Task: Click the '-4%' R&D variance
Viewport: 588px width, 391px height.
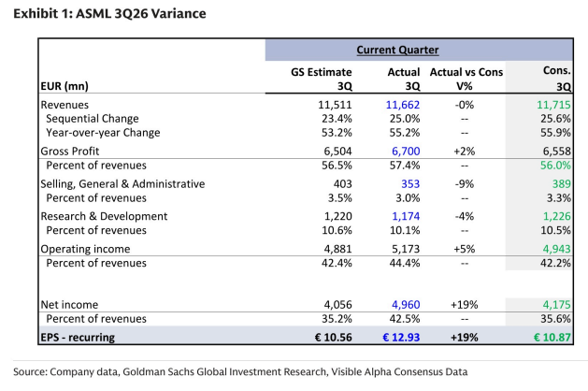Action: pyautogui.click(x=465, y=216)
